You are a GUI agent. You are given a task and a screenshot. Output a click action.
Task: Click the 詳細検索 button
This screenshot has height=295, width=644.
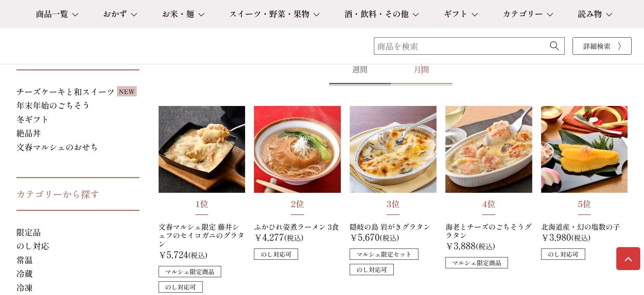tap(602, 46)
